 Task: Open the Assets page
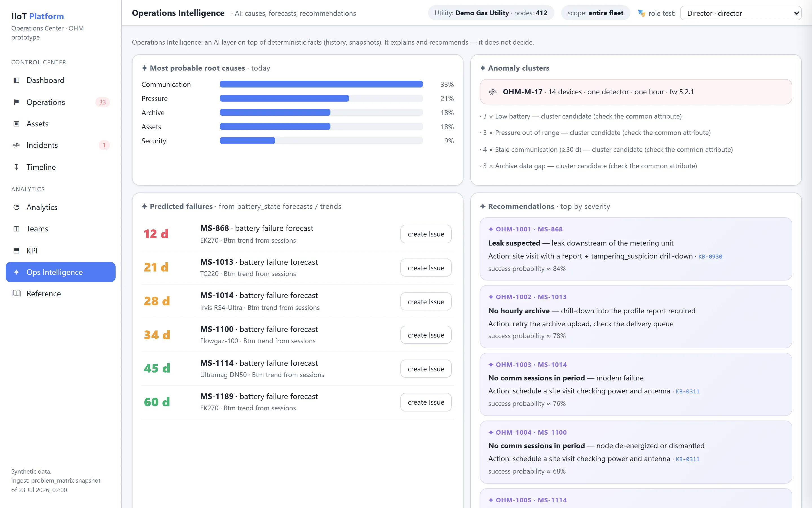pyautogui.click(x=61, y=124)
